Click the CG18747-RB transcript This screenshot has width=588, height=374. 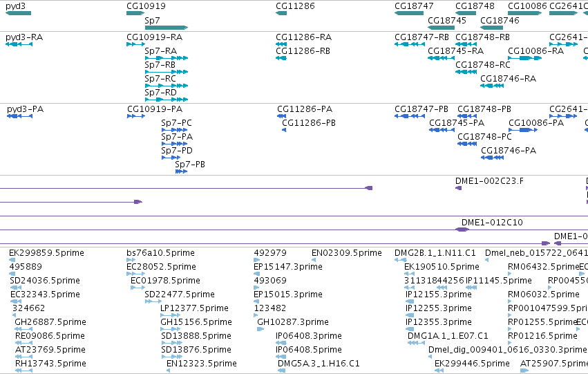410,44
